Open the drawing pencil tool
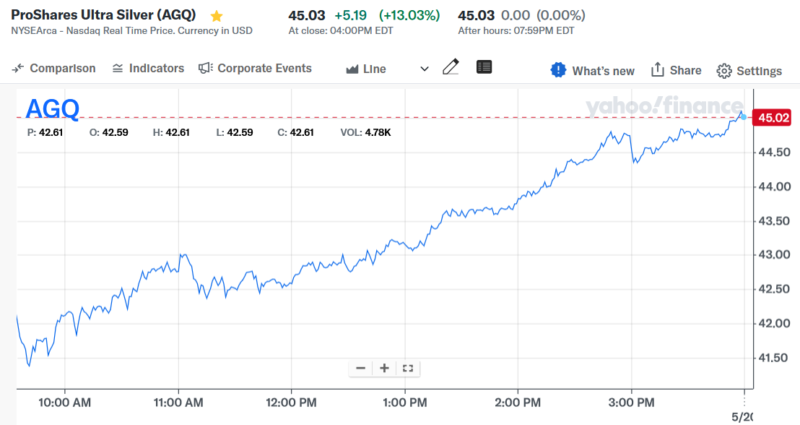Image resolution: width=800 pixels, height=425 pixels. point(450,68)
